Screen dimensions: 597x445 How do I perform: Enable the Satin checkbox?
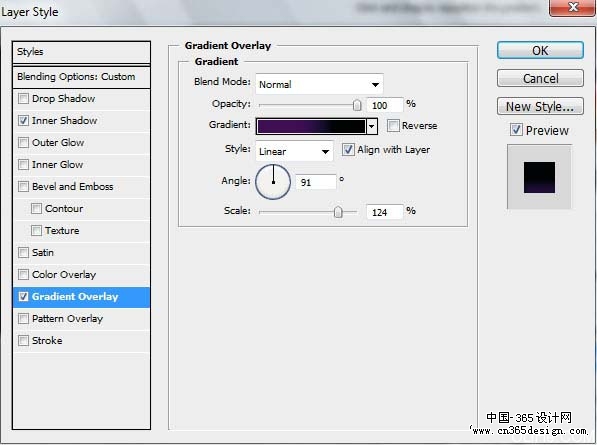point(23,253)
